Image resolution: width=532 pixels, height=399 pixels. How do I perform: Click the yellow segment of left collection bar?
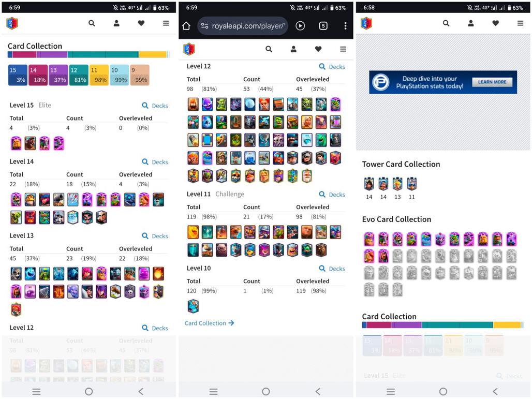tap(152, 55)
